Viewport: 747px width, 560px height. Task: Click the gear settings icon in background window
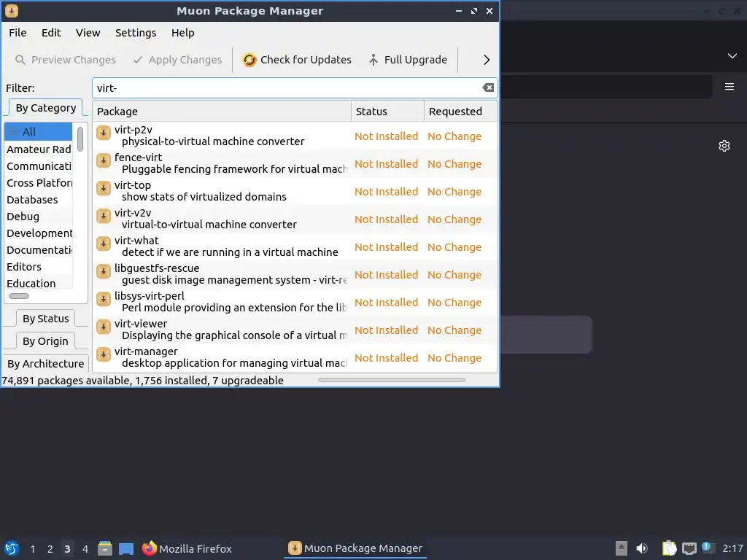click(x=724, y=146)
